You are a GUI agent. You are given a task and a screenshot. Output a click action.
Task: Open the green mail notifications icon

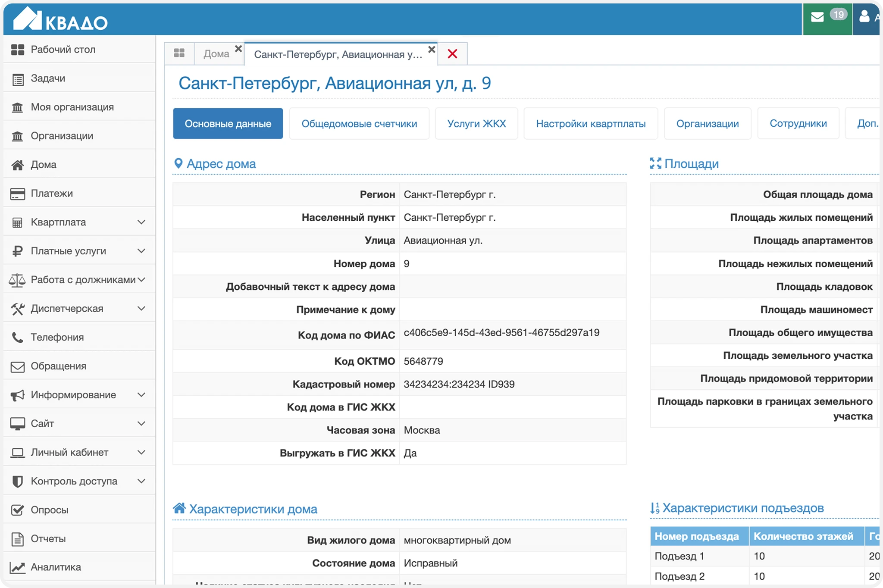(818, 18)
